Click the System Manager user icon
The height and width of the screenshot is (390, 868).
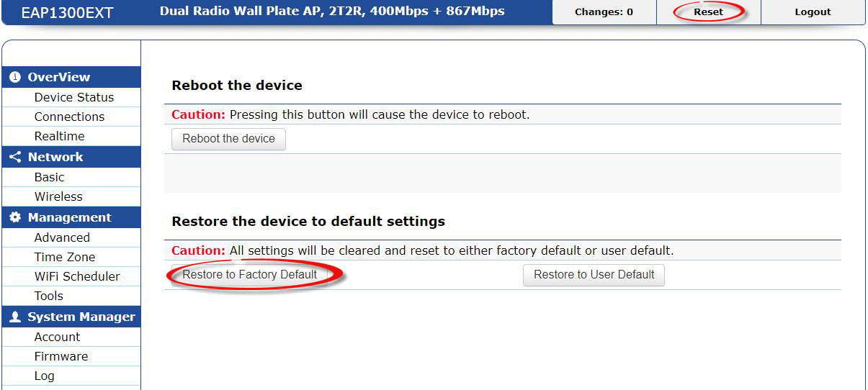pos(15,317)
